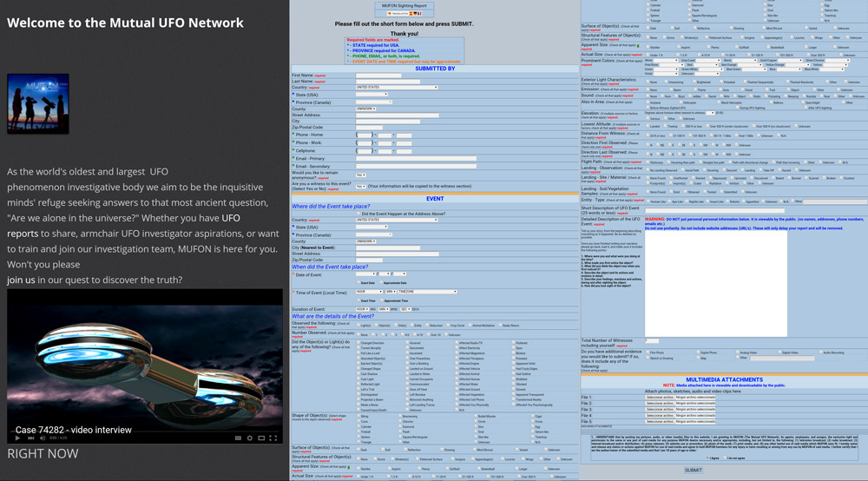The height and width of the screenshot is (481, 868).
Task: Switch video to theater mode
Action: tap(260, 437)
